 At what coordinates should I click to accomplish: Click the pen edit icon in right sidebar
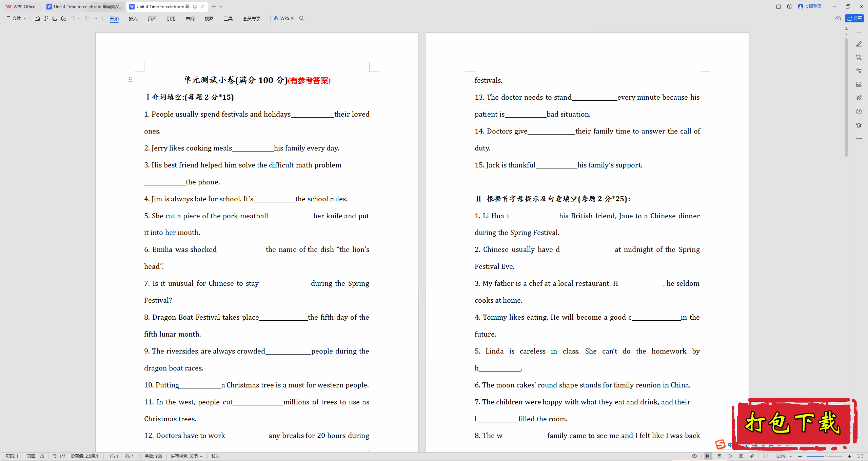tap(859, 44)
